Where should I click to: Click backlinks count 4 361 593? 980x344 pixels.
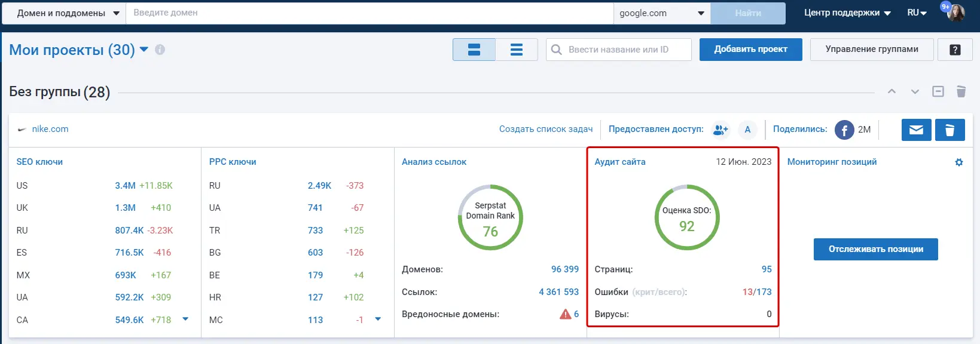[559, 292]
